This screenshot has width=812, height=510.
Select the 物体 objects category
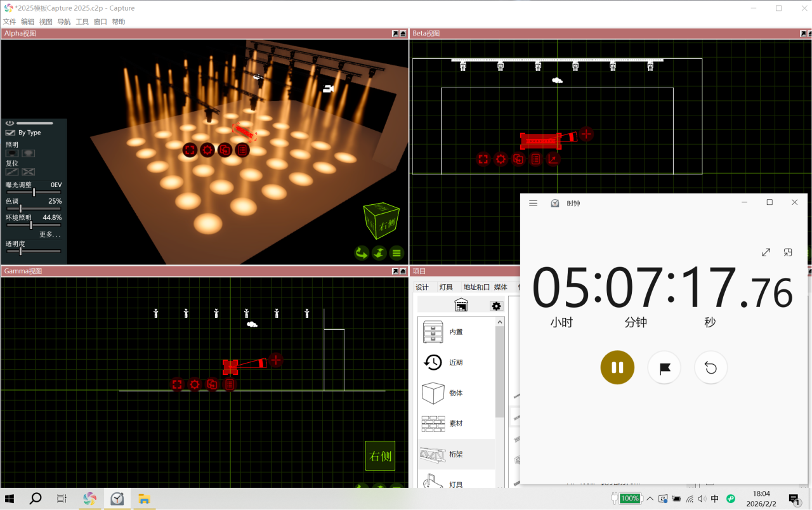pos(455,393)
